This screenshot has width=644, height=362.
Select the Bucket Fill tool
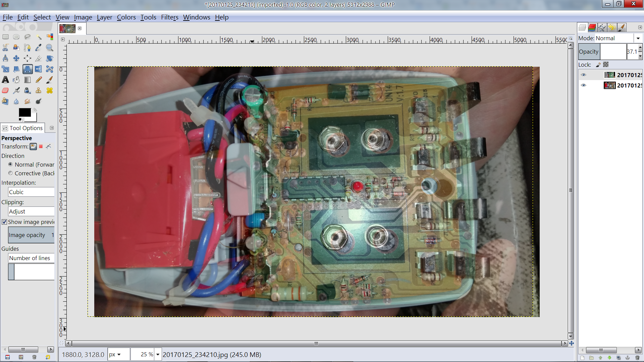[16, 80]
